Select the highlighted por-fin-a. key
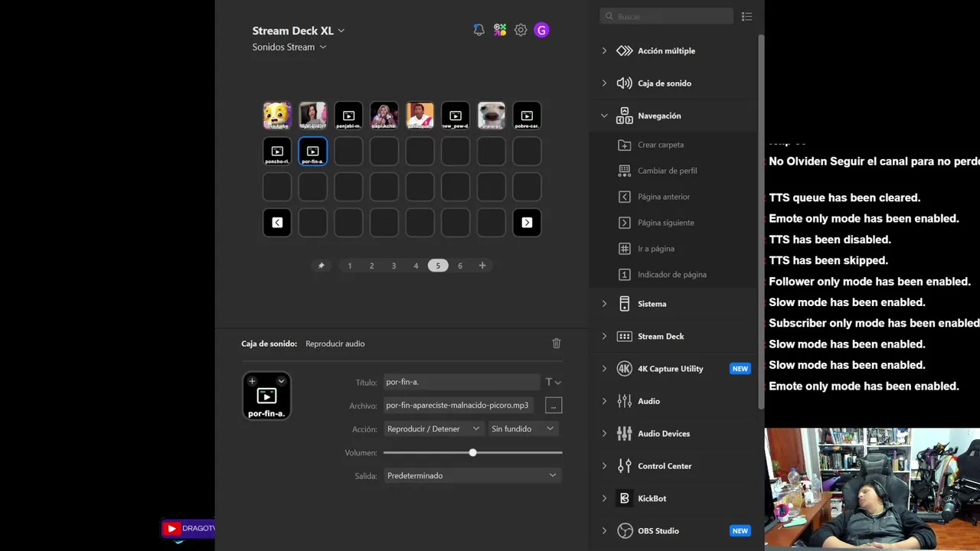The width and height of the screenshot is (980, 551). tap(312, 152)
